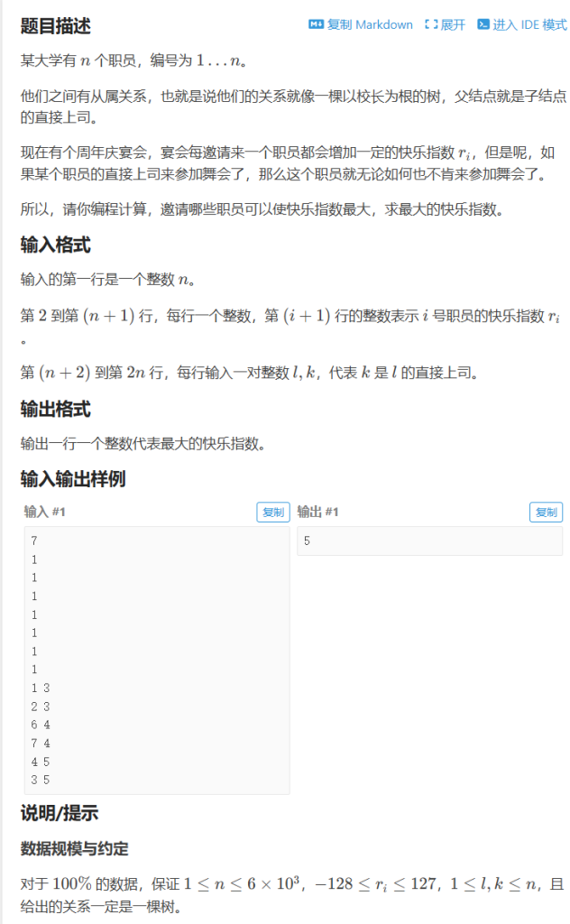
Task: Click the sample input line '1 3'
Action: pos(41,688)
